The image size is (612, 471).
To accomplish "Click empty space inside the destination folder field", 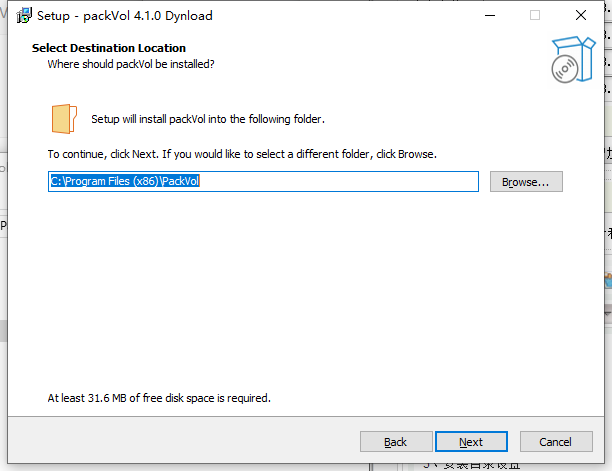I will 339,181.
